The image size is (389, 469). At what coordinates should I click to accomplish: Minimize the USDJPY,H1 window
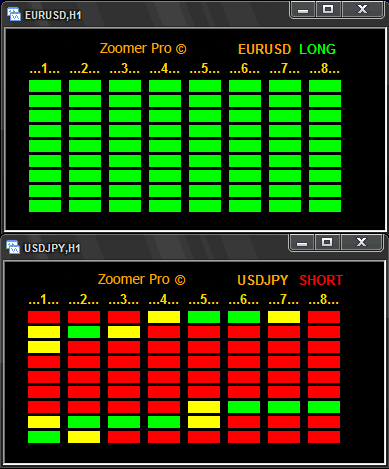302,243
